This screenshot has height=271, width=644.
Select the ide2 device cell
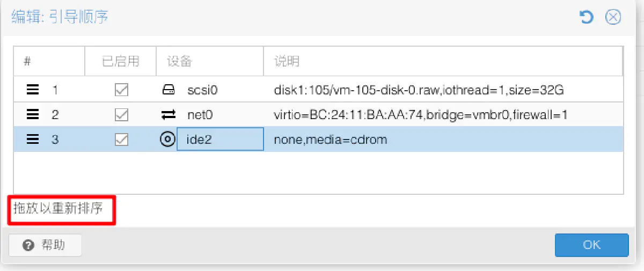(x=220, y=140)
